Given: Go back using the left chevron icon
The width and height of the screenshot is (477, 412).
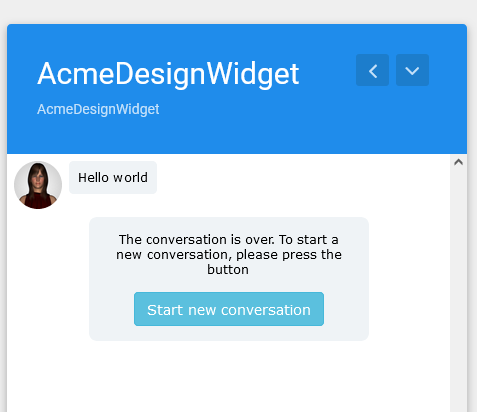Looking at the screenshot, I should (x=372, y=70).
